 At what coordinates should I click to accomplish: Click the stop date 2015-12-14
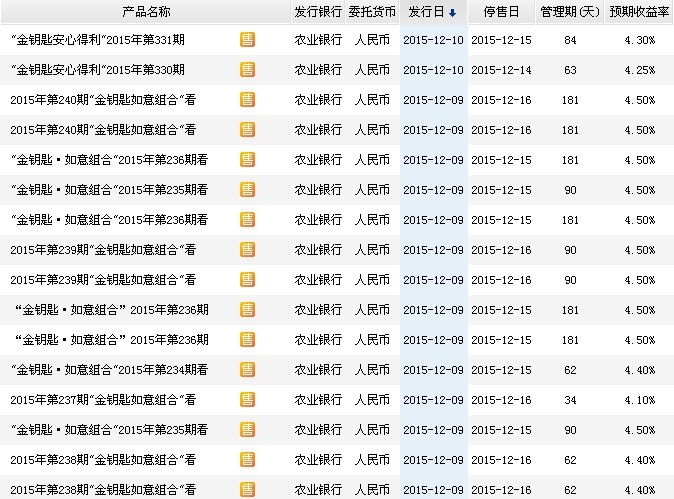tap(501, 70)
